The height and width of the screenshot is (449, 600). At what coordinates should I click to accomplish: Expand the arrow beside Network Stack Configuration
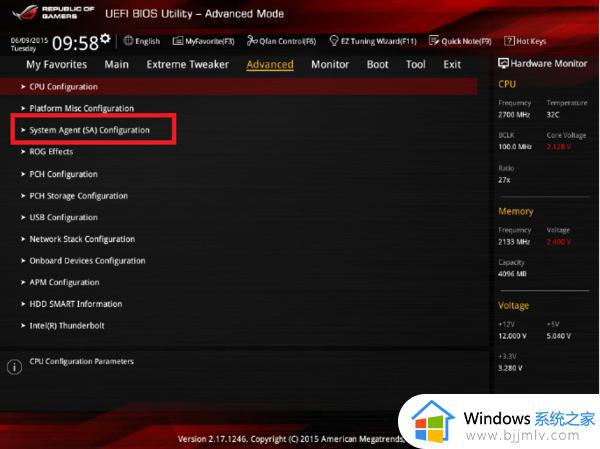click(23, 239)
